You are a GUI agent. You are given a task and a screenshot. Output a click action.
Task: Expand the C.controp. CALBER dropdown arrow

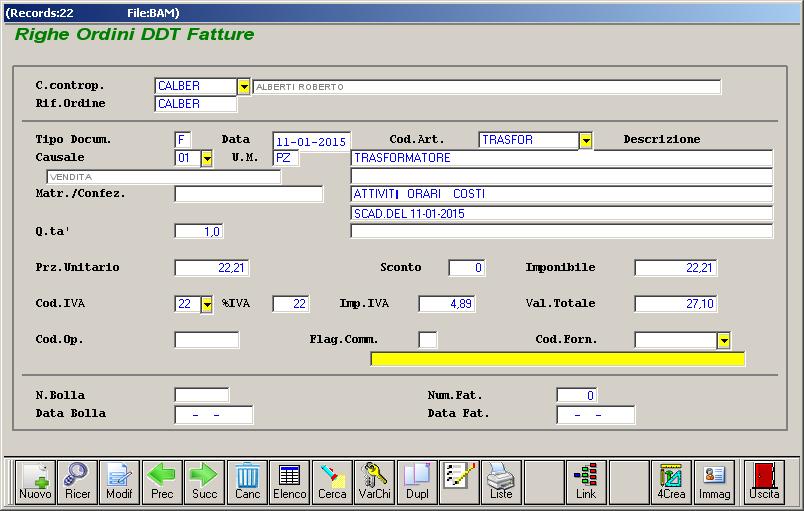click(x=244, y=87)
